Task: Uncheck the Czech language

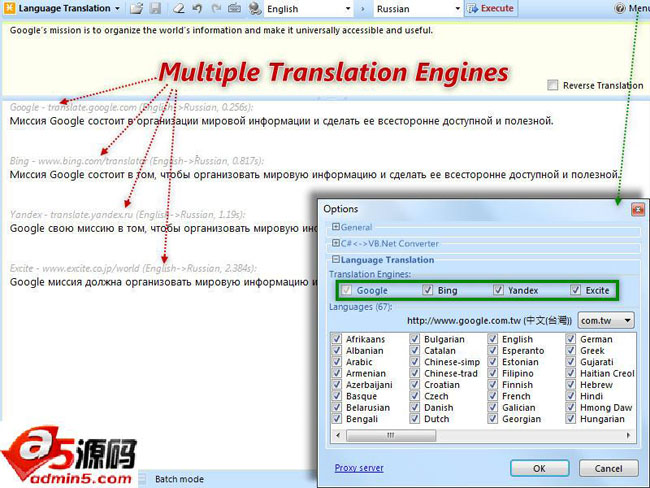Action: (414, 396)
